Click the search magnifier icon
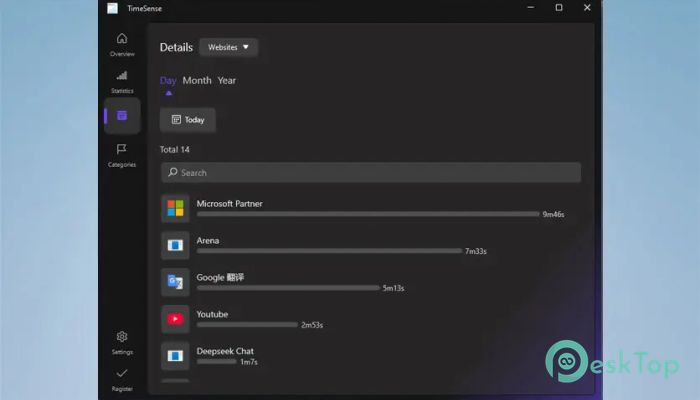The width and height of the screenshot is (700, 400). [x=173, y=172]
